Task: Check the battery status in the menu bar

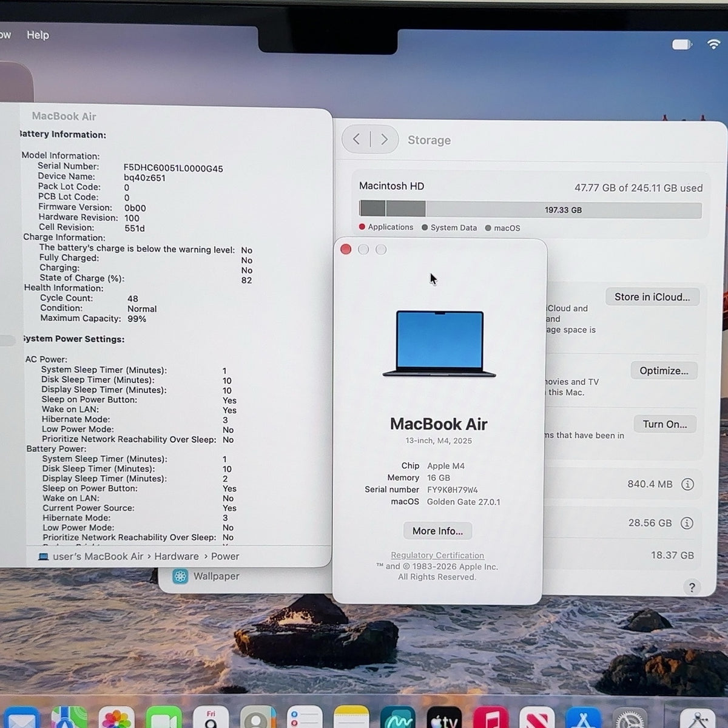Action: [682, 44]
